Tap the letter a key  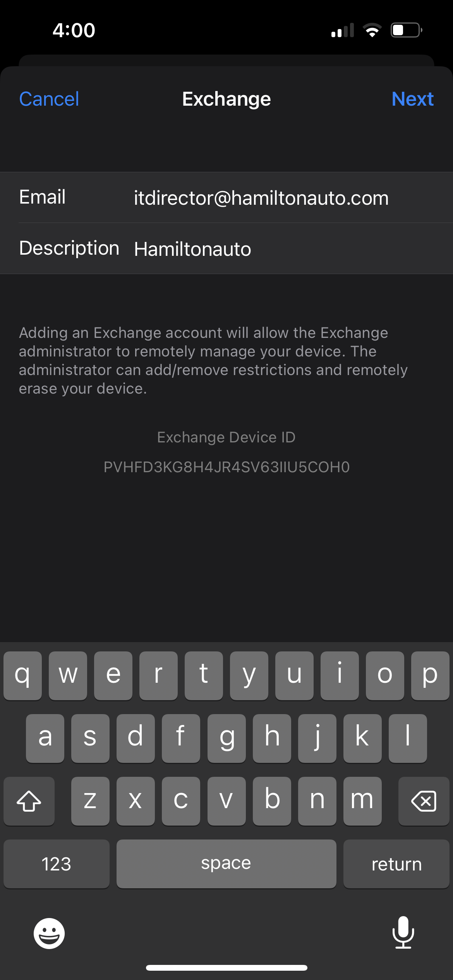[x=45, y=738]
